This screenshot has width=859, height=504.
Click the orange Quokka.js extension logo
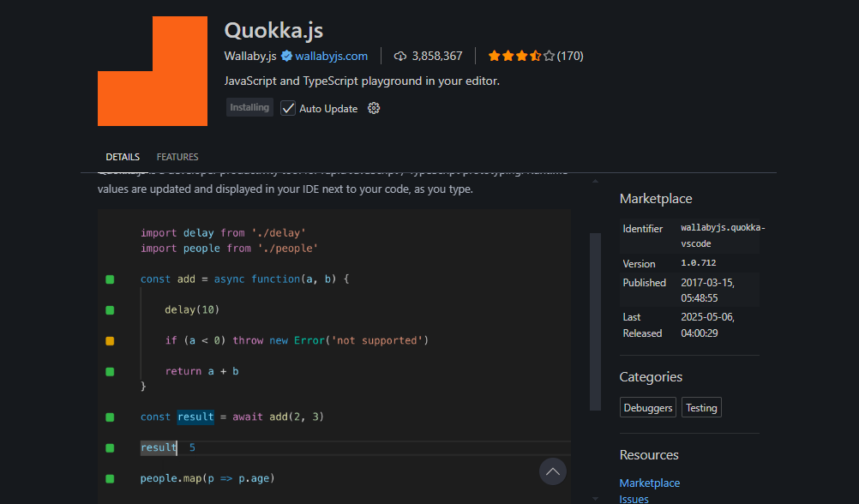pos(153,71)
